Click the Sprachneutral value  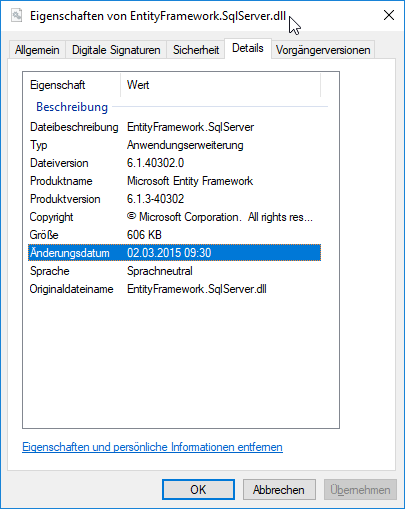160,271
